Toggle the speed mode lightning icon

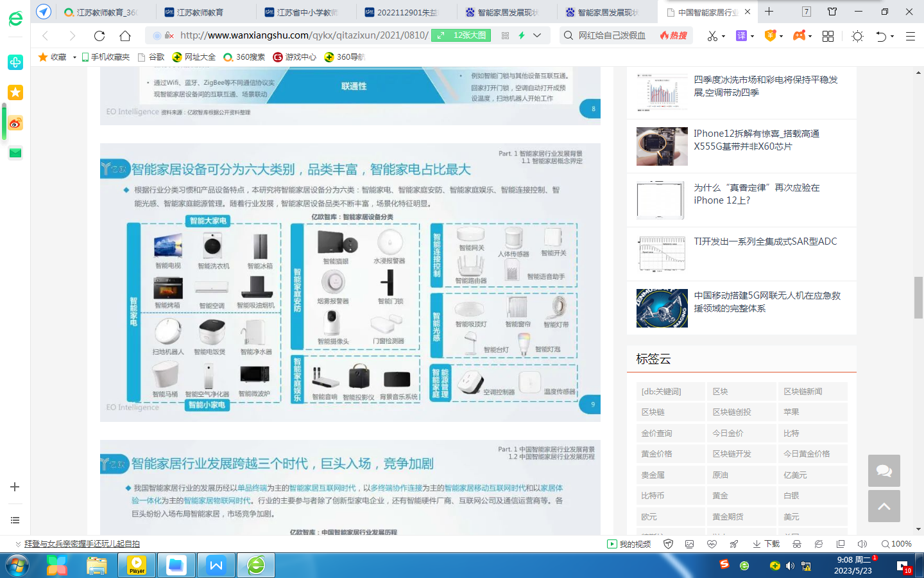(x=522, y=36)
